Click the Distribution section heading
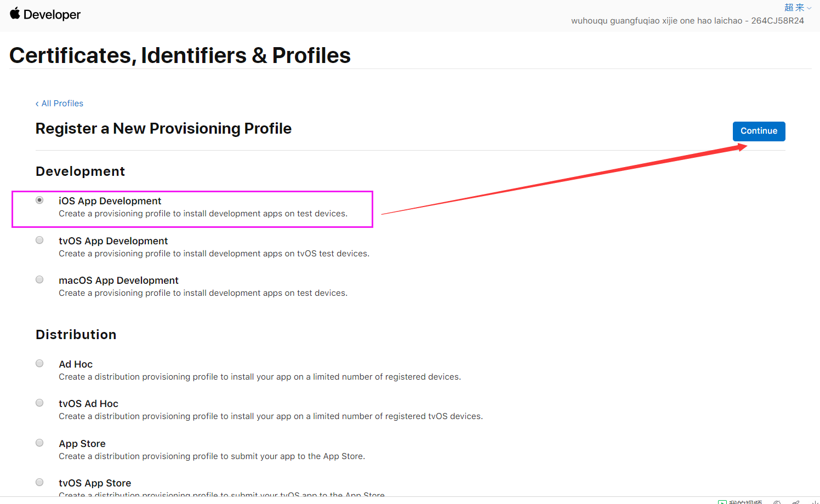This screenshot has width=820, height=504. (76, 335)
